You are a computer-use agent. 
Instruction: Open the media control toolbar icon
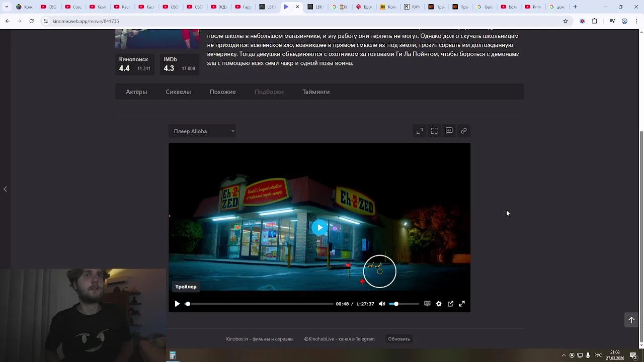[x=612, y=21]
